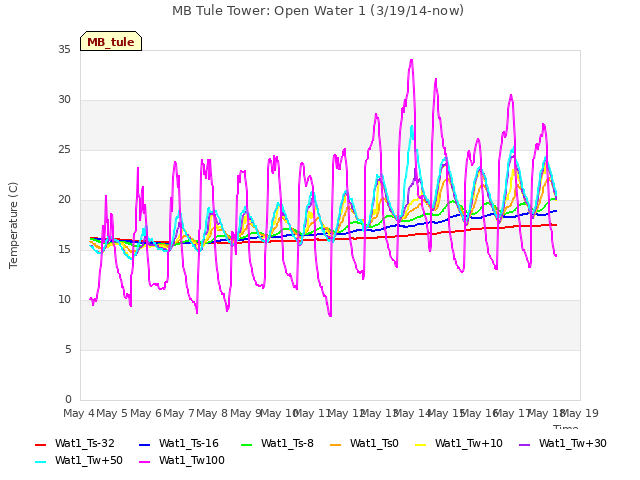Viewport: 640px width, 480px height.
Task: Click the Wat1_Ts0 legend label
Action: coord(374,443)
